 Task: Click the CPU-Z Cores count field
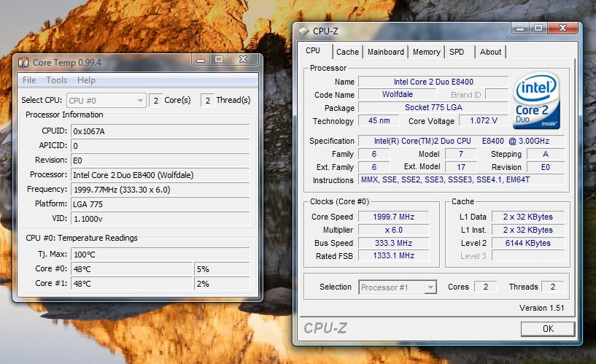click(x=485, y=287)
